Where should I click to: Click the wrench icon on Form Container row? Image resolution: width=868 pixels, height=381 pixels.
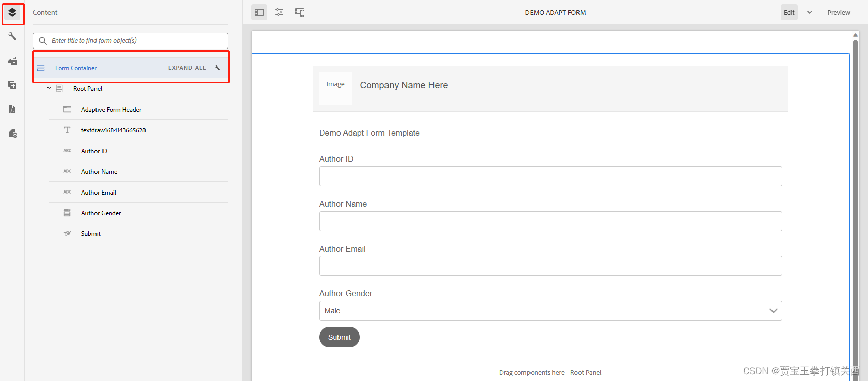coord(217,68)
